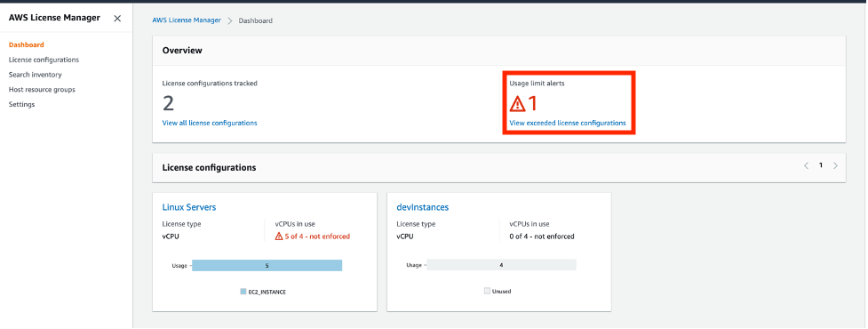
Task: View all license configurations link
Action: [210, 123]
